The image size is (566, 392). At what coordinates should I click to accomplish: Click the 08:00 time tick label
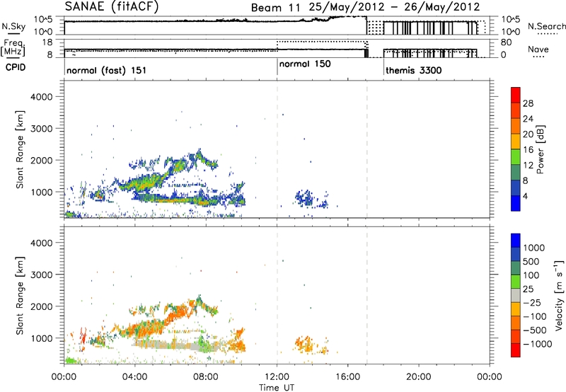(x=206, y=377)
